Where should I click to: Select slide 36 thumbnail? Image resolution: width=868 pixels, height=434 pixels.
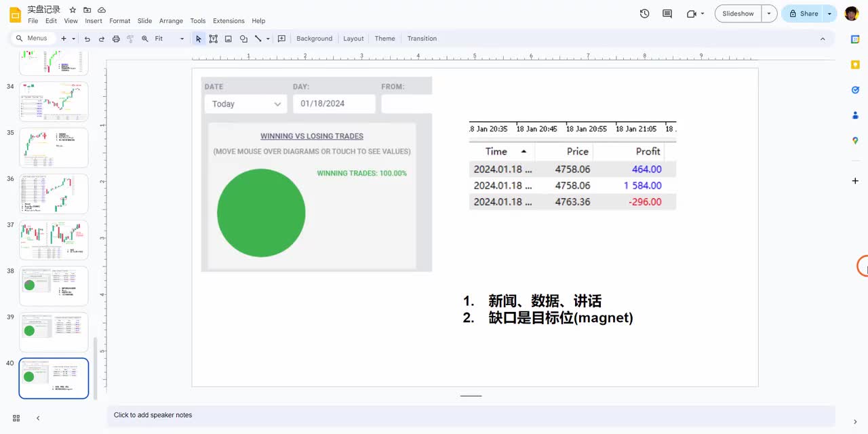[54, 194]
